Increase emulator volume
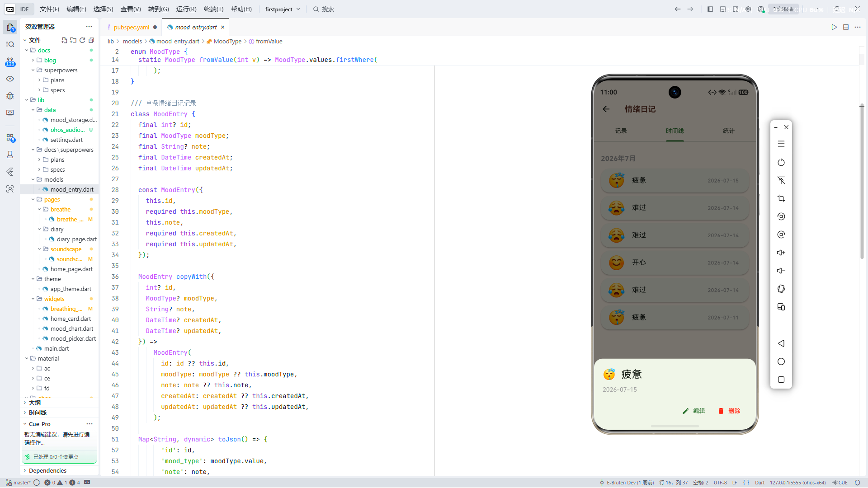 [781, 253]
